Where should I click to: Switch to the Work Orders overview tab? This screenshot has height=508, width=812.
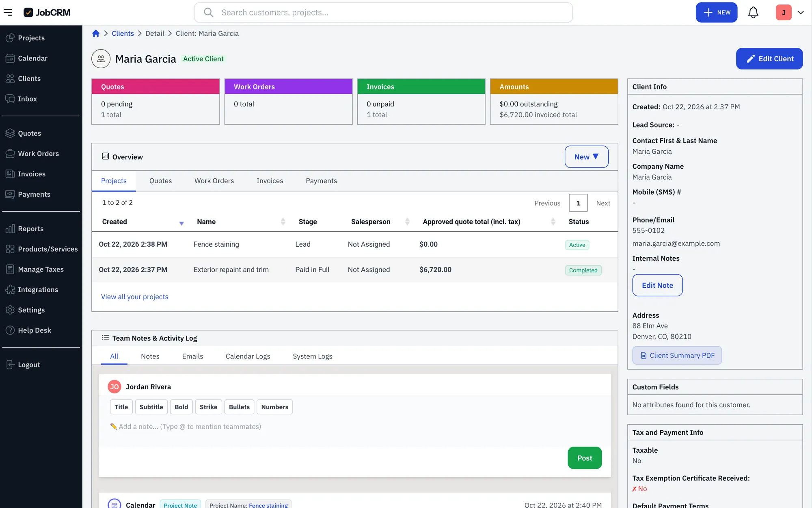(214, 181)
